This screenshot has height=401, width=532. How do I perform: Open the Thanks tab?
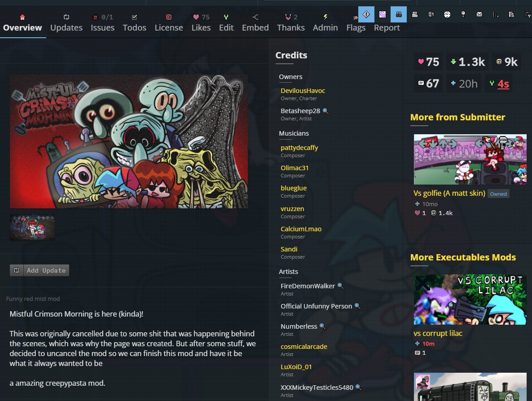(x=291, y=23)
